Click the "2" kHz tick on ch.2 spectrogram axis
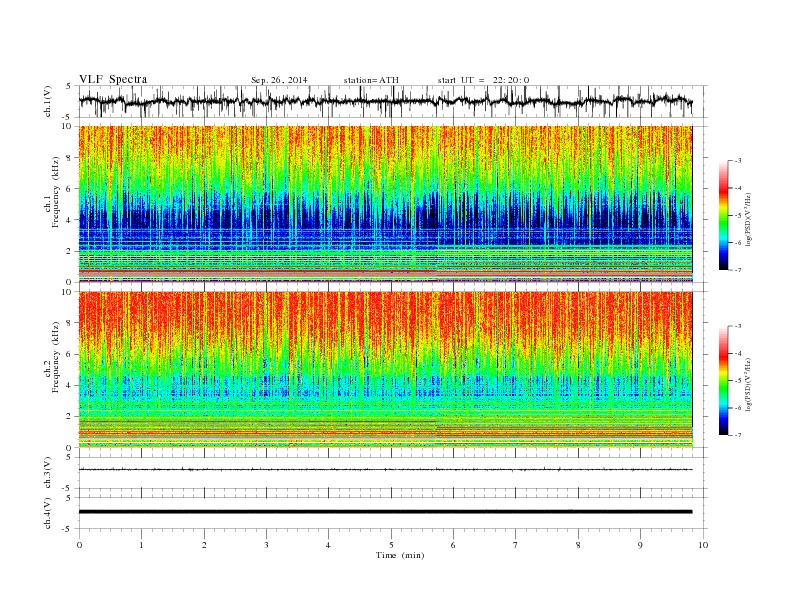Image resolution: width=792 pixels, height=612 pixels. coord(69,417)
